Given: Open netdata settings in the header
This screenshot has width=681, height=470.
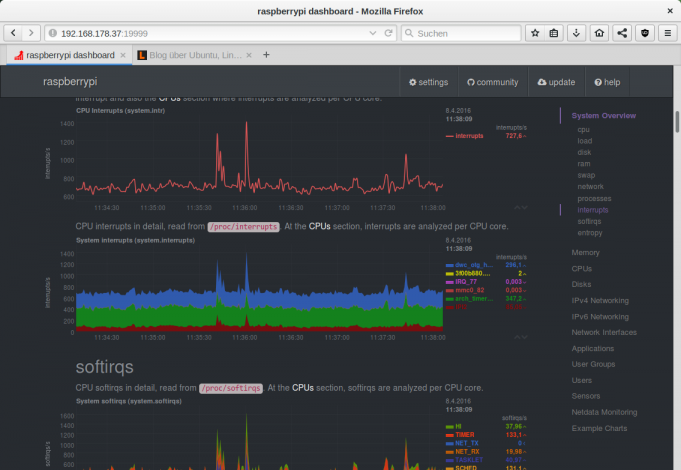Looking at the screenshot, I should click(429, 82).
